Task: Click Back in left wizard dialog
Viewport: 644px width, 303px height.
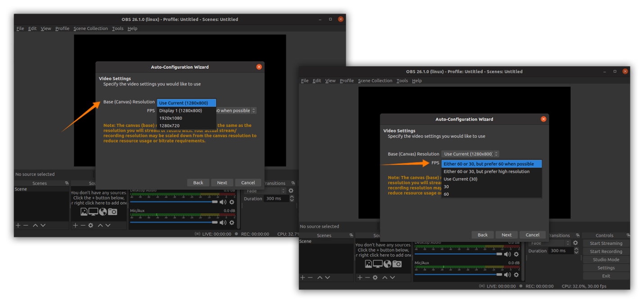Action: [x=198, y=183]
